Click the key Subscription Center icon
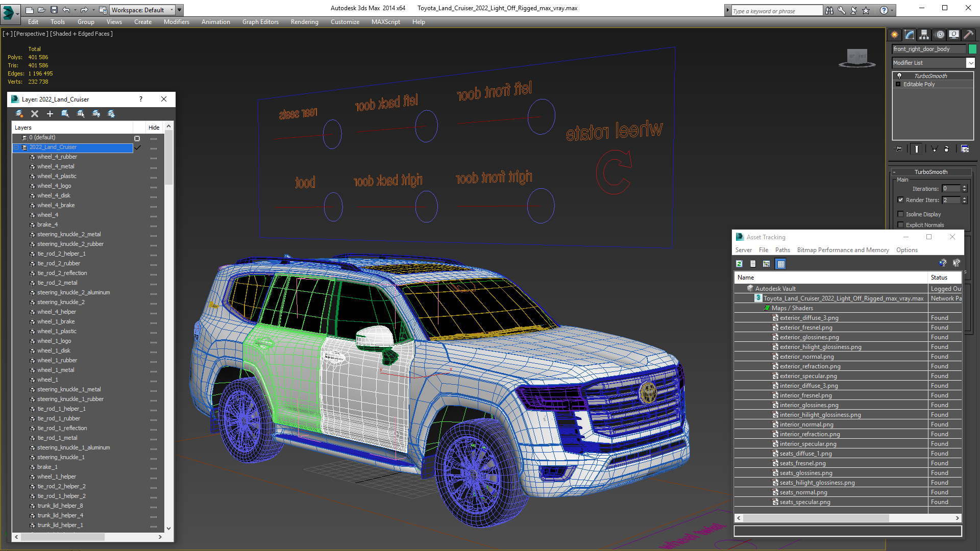Image resolution: width=980 pixels, height=551 pixels. pos(842,10)
